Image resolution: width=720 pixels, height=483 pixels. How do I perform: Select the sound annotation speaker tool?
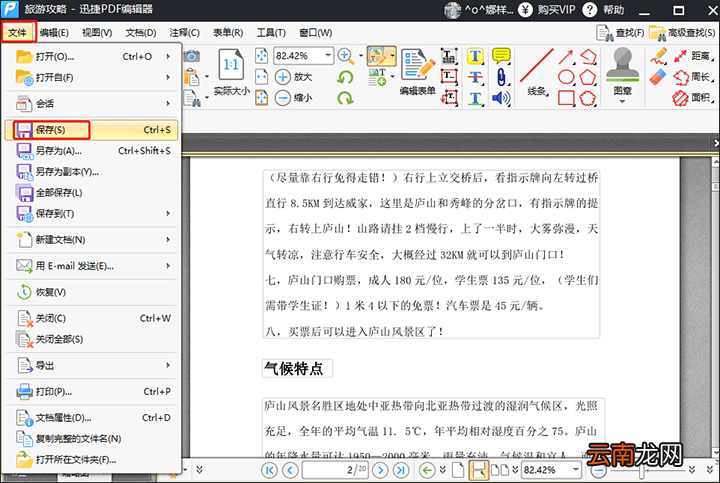point(501,98)
